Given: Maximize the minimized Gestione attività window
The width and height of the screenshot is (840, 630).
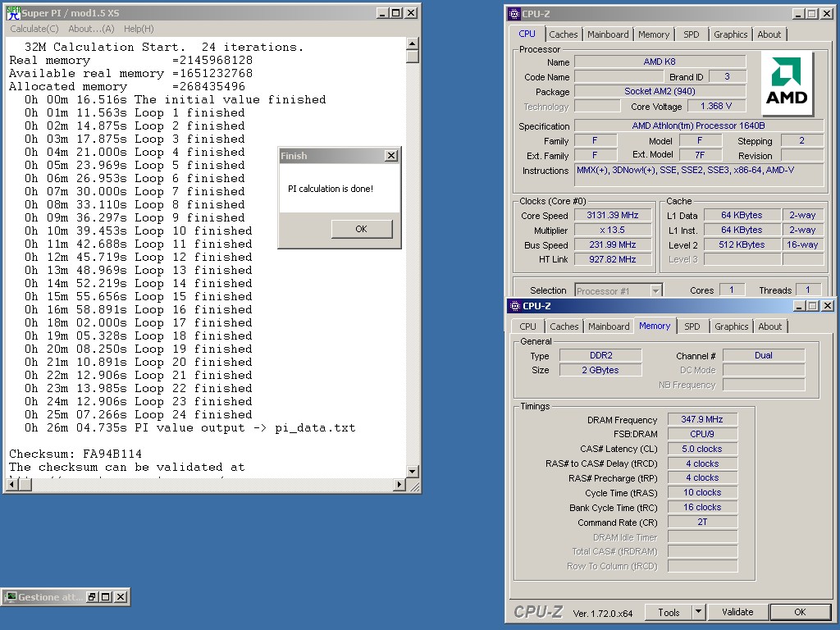Looking at the screenshot, I should (106, 597).
